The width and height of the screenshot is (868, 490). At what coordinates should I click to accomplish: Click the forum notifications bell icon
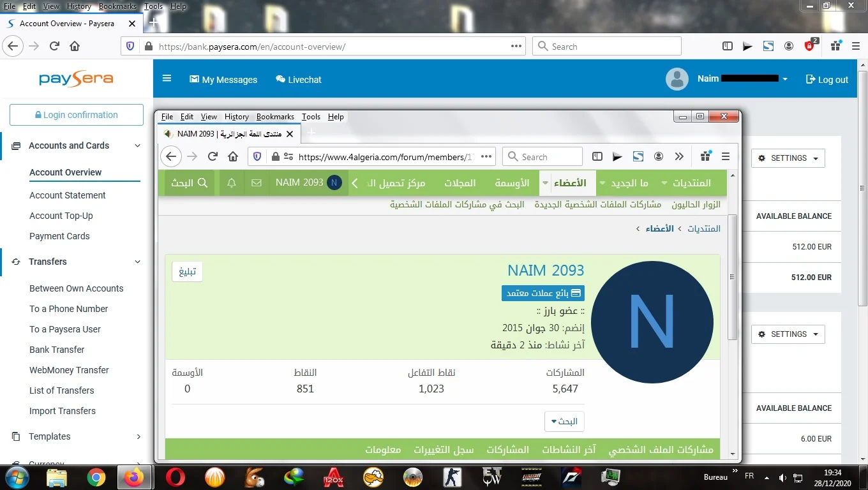pos(232,183)
